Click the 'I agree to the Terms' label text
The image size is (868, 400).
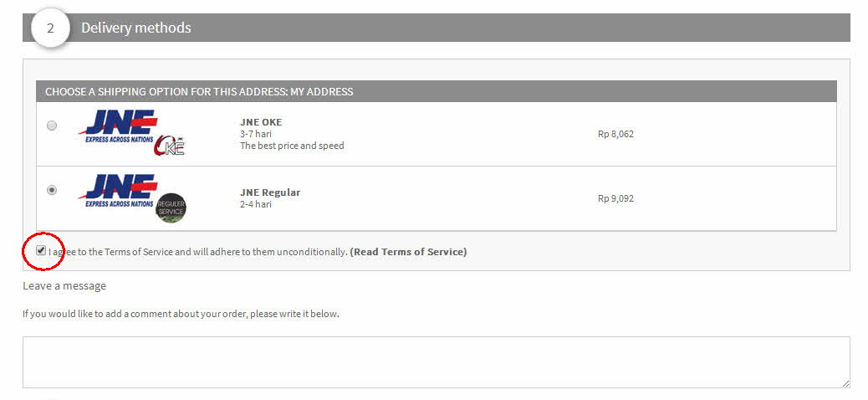pyautogui.click(x=197, y=252)
